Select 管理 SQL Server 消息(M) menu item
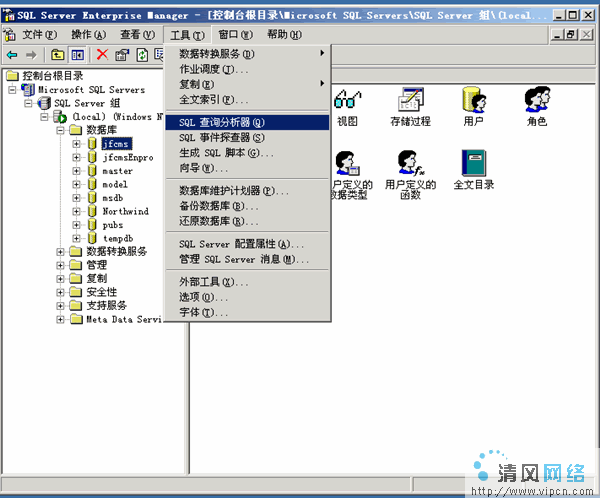600x498 pixels. (x=247, y=260)
